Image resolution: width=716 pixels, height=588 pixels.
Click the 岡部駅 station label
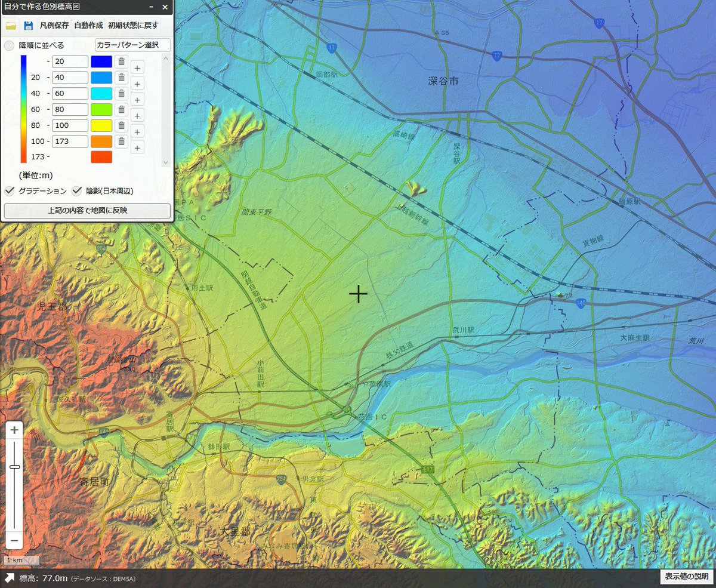(x=327, y=75)
